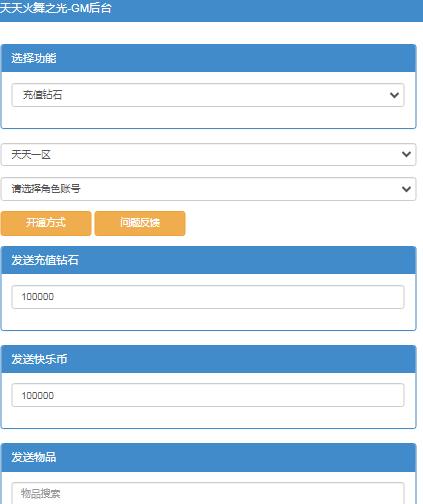
Task: Click the 天天火舞之光-GM后台 page title
Action: (x=55, y=8)
